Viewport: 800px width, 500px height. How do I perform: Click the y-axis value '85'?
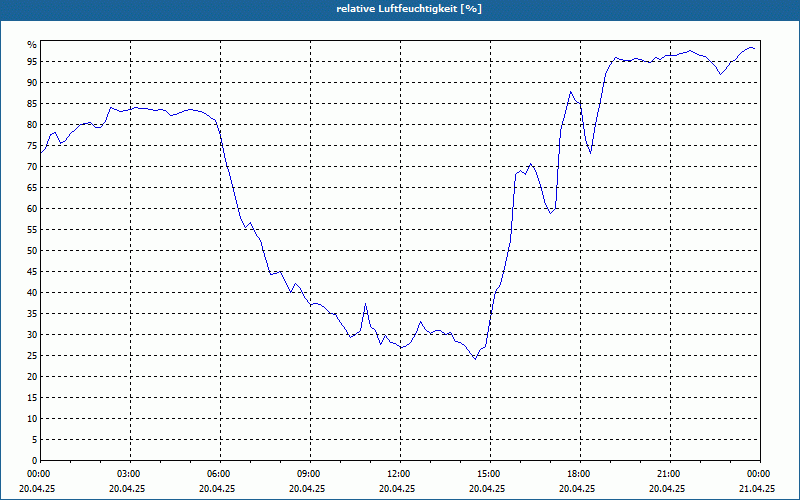click(32, 104)
